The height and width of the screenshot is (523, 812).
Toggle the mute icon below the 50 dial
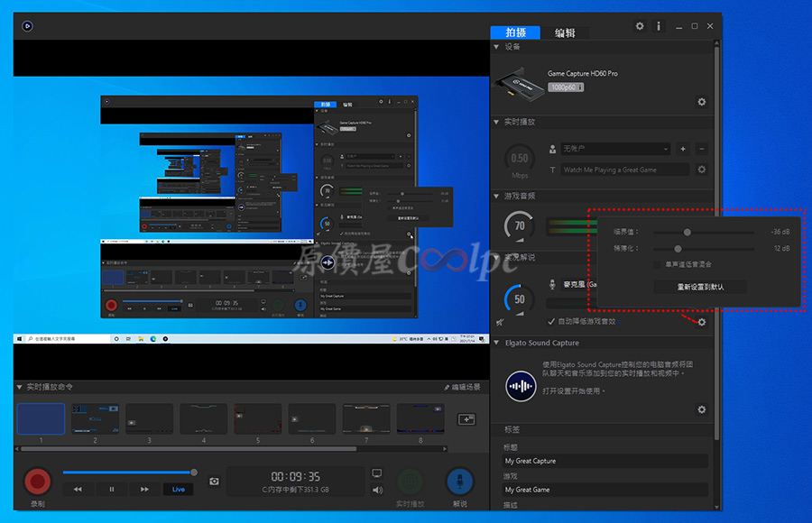pos(500,322)
